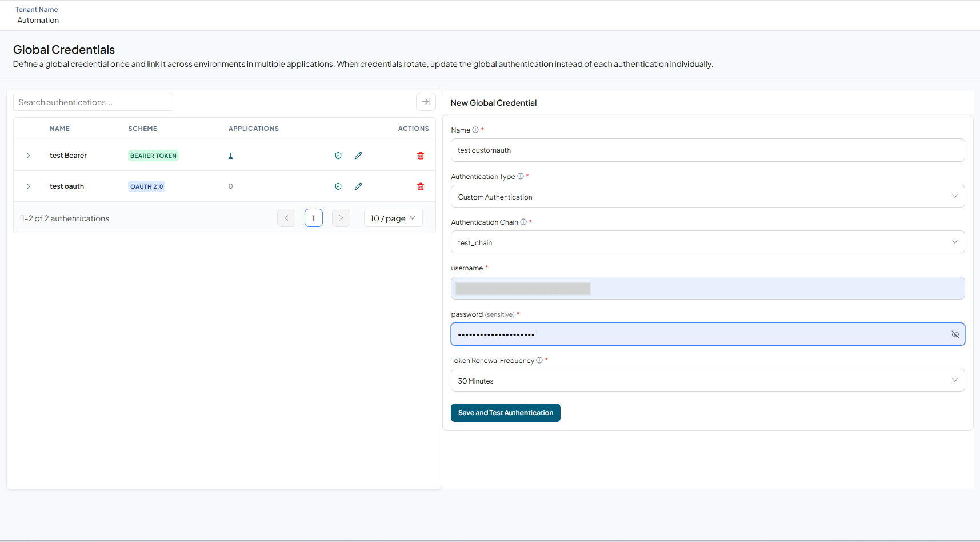Open the Authentication Type dropdown
Image resolution: width=980 pixels, height=542 pixels.
707,196
